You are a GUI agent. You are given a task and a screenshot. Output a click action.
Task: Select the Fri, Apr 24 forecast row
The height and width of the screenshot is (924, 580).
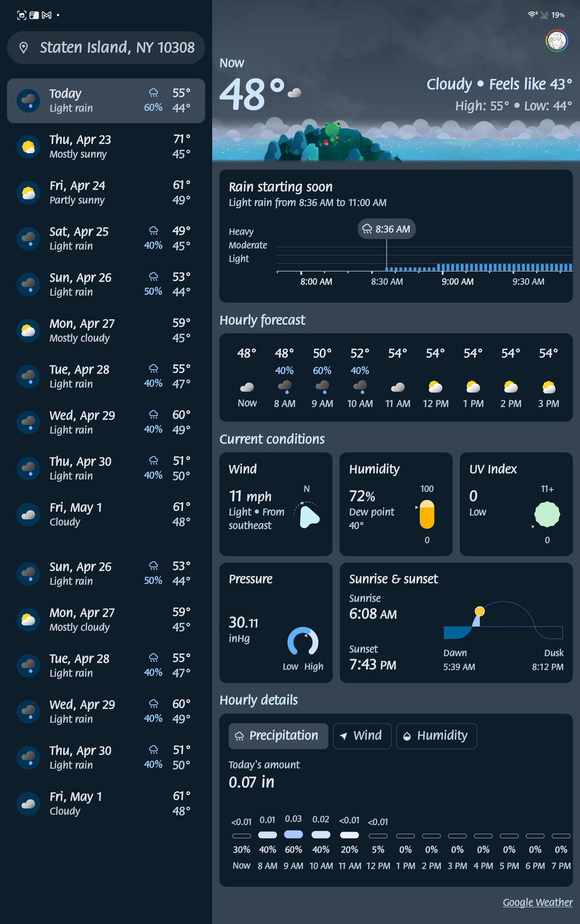click(x=106, y=193)
